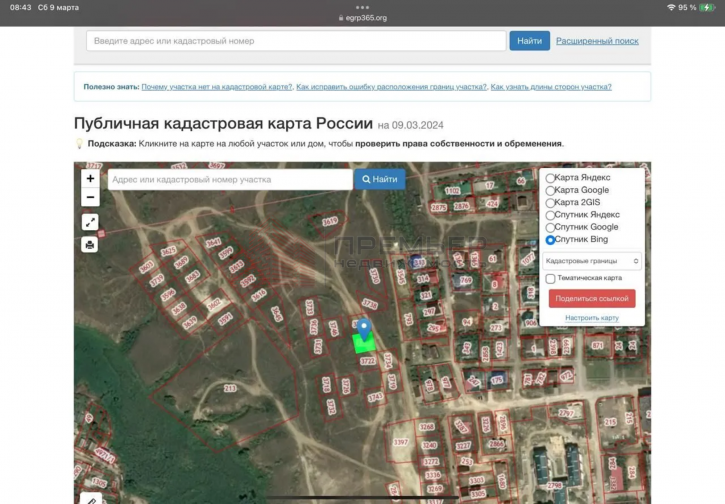Click the print map icon
This screenshot has width=725, height=504.
click(90, 244)
